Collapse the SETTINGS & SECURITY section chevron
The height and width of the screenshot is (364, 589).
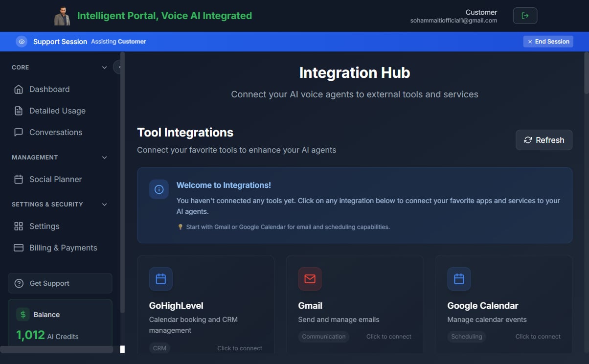point(104,205)
